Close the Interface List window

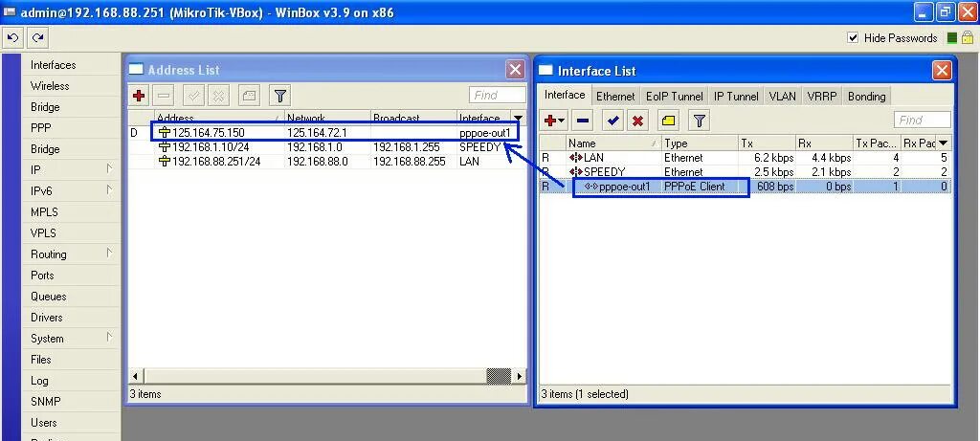pyautogui.click(x=942, y=70)
